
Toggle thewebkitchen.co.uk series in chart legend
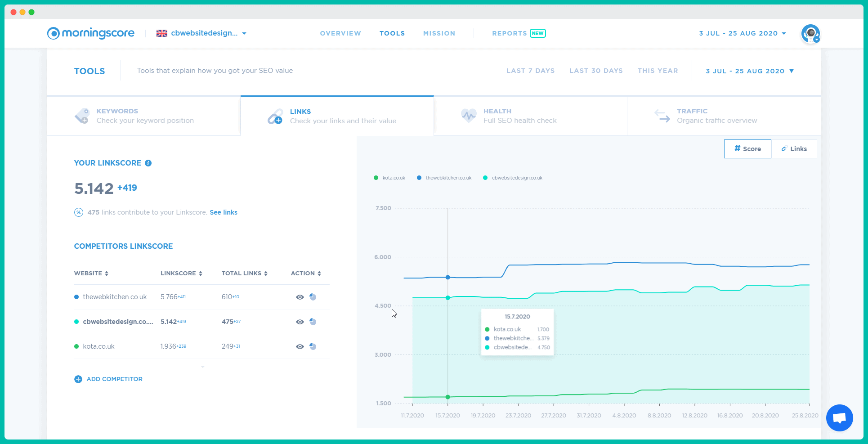coord(444,178)
